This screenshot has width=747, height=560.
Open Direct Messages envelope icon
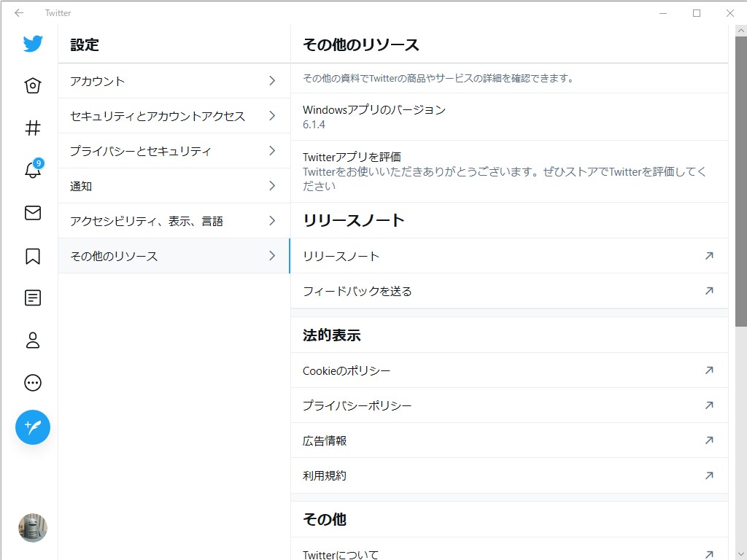[x=32, y=213]
